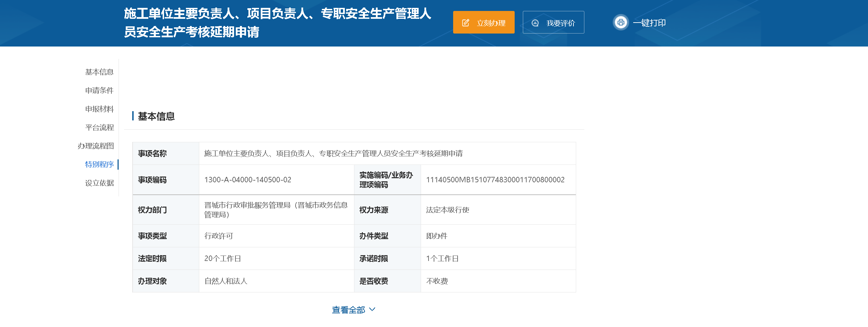This screenshot has width=868, height=327.
Task: Click the 一键打印 print text
Action: [649, 23]
